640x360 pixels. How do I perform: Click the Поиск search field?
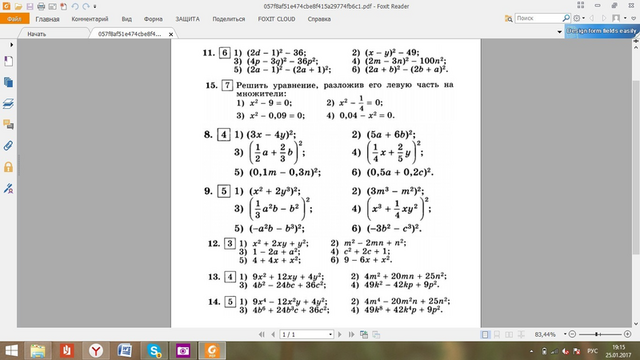[x=539, y=18]
